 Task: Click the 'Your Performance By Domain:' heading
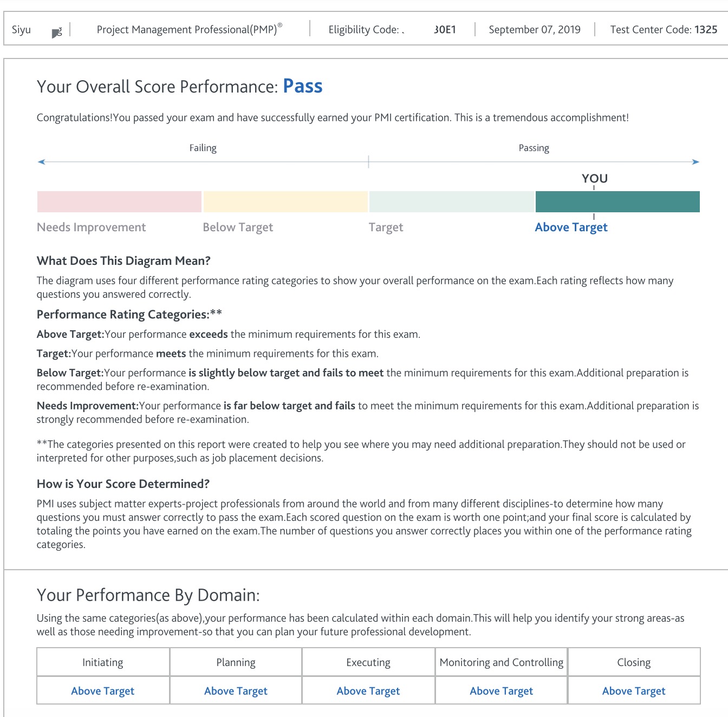pyautogui.click(x=148, y=595)
